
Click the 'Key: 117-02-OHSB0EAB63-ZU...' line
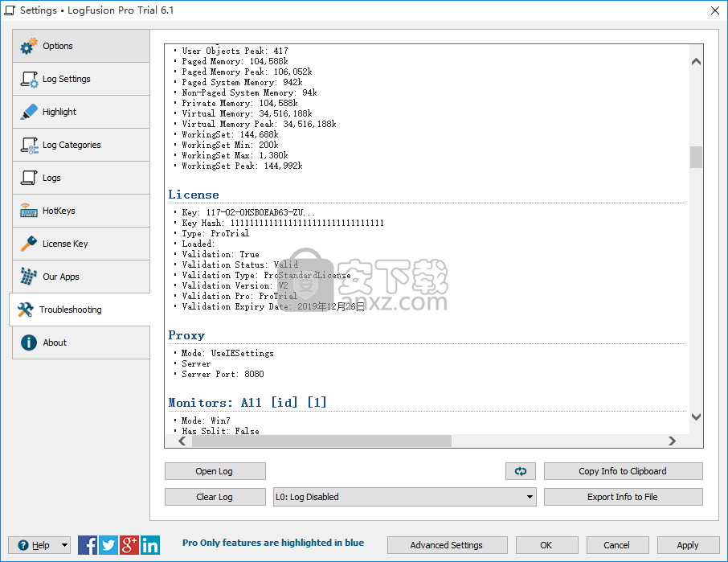[248, 212]
